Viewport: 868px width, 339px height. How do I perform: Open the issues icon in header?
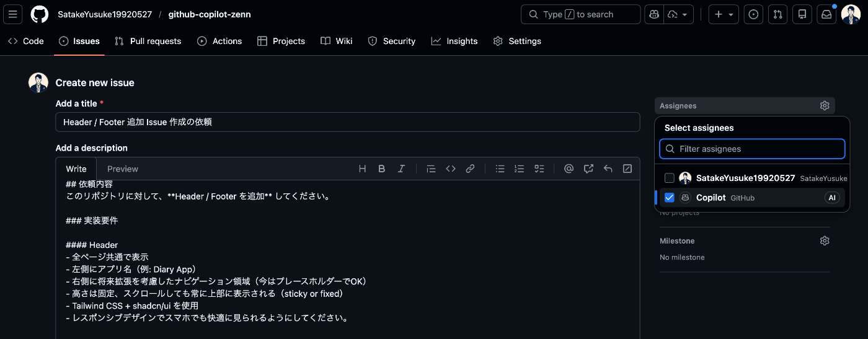pos(753,14)
